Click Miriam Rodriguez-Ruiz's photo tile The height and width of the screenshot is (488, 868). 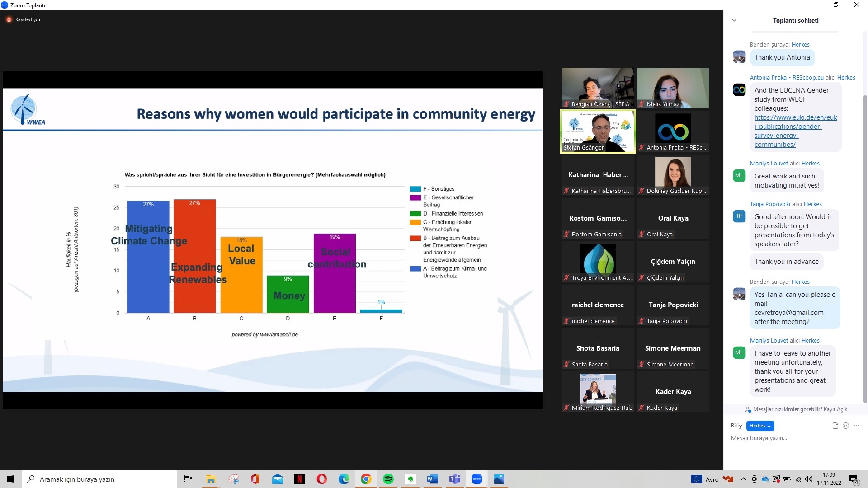(x=598, y=392)
